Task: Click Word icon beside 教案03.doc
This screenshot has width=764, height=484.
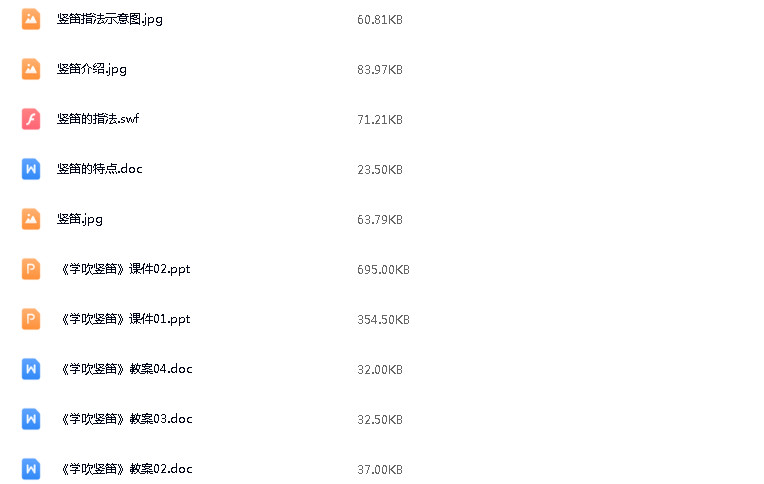Action: [31, 419]
